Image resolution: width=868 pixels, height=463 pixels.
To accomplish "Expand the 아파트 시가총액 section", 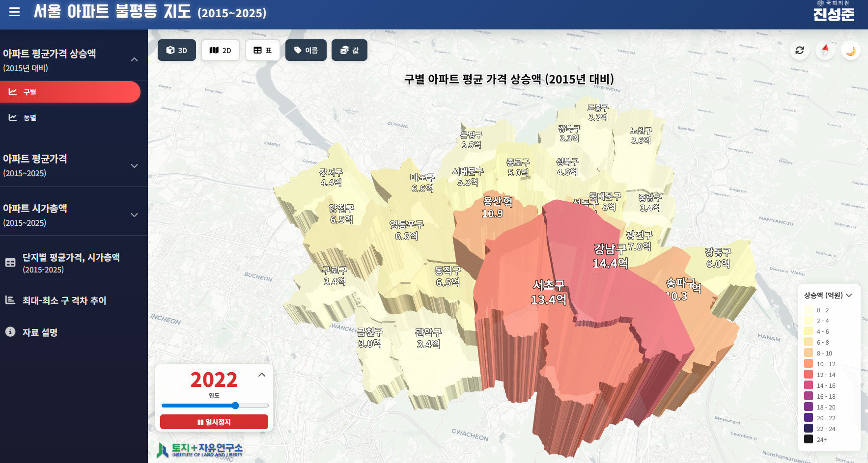I will click(x=134, y=215).
